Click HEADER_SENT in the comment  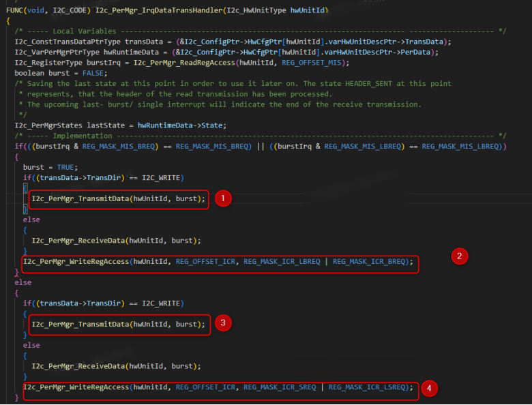tap(368, 83)
